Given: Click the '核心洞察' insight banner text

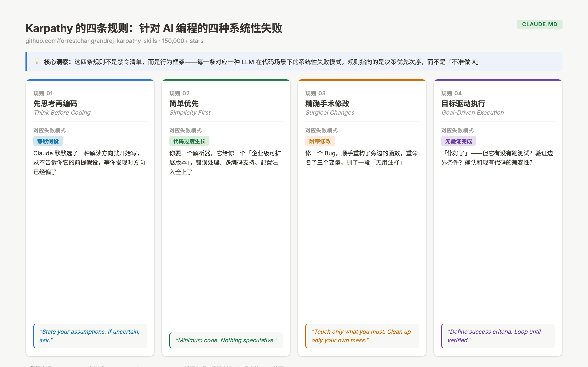Looking at the screenshot, I should [261, 62].
